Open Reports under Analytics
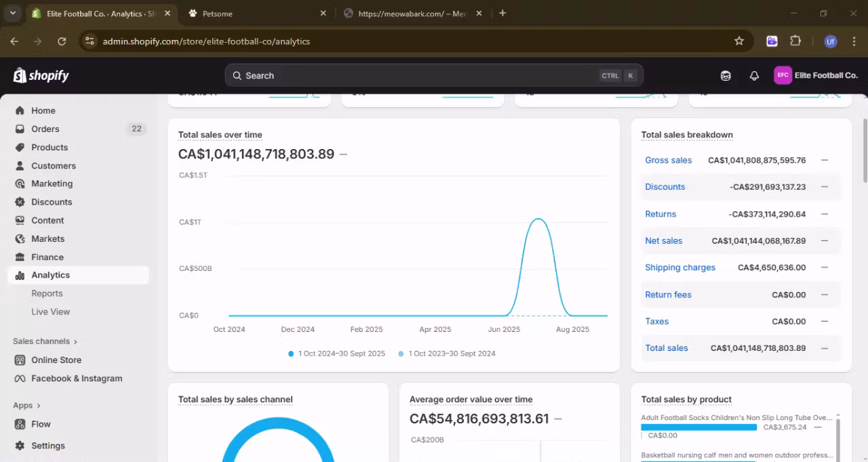868x462 pixels. tap(47, 293)
